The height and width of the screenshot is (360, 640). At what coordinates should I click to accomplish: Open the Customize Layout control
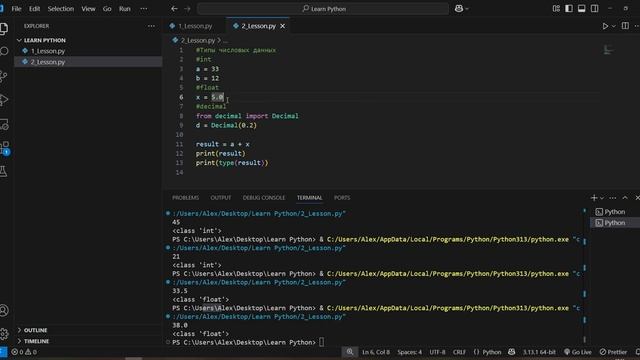556,9
